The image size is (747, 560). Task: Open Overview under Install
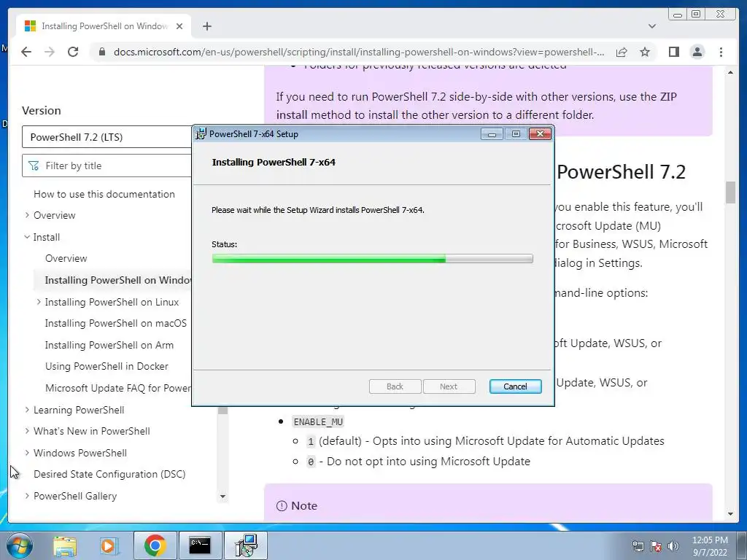[x=66, y=259]
